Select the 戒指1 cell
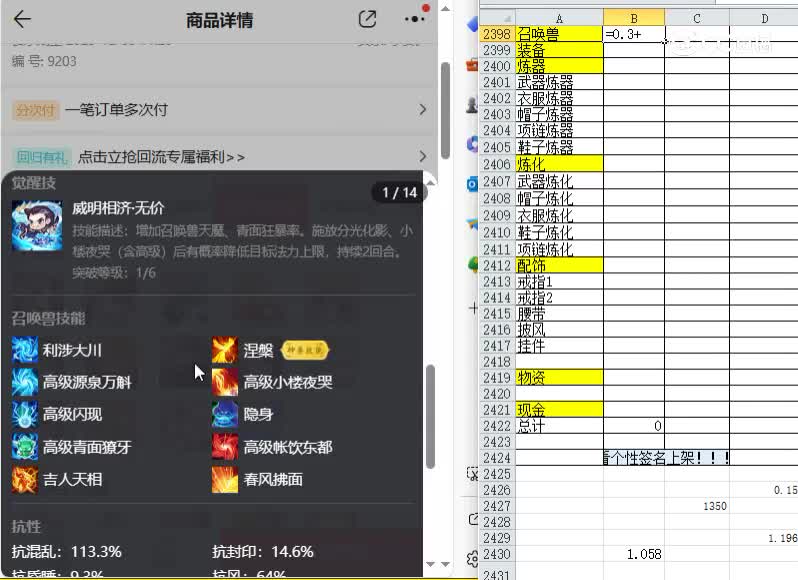The height and width of the screenshot is (580, 798). [x=559, y=281]
